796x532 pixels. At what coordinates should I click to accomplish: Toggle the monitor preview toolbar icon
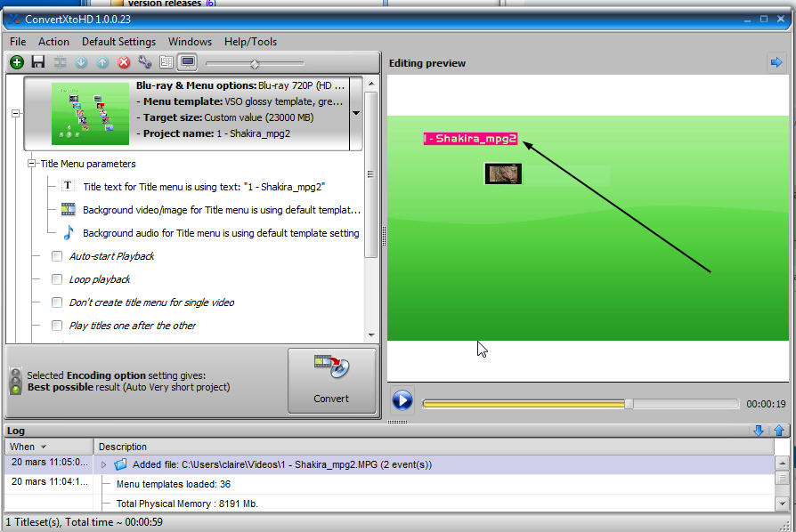188,62
